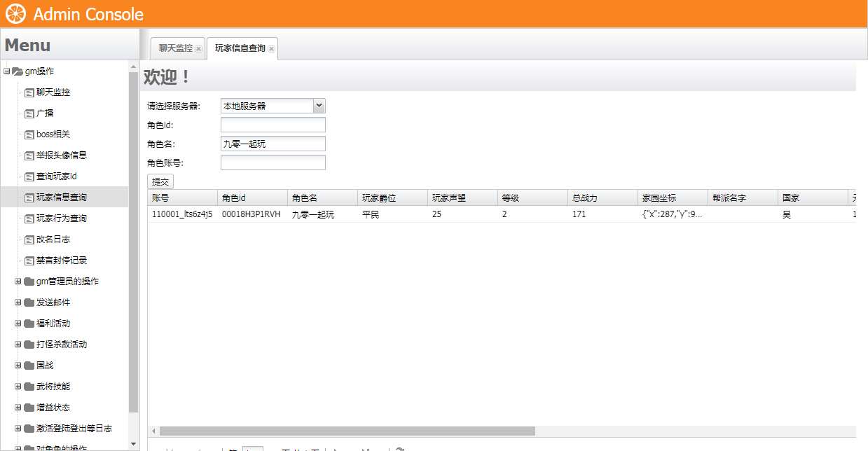This screenshot has height=451, width=868.
Task: Click inside the 角色id input field
Action: click(273, 124)
